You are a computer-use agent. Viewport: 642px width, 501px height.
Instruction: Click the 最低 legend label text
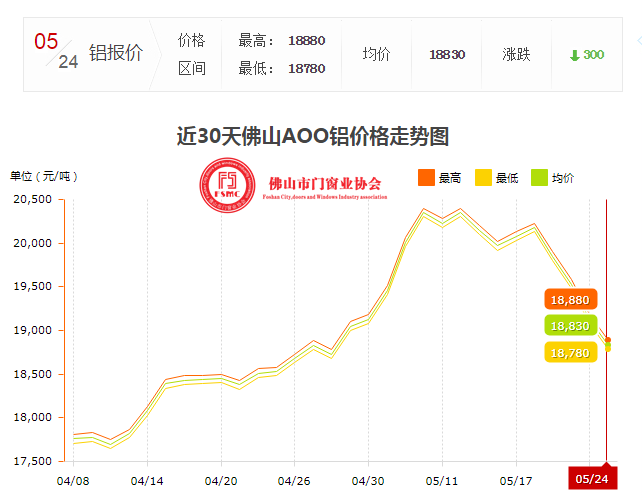coord(506,178)
